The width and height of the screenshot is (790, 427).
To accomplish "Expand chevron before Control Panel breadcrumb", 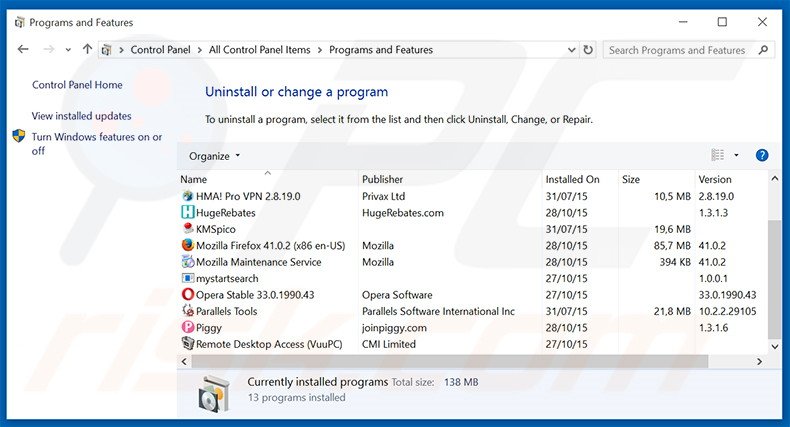I will click(x=121, y=50).
